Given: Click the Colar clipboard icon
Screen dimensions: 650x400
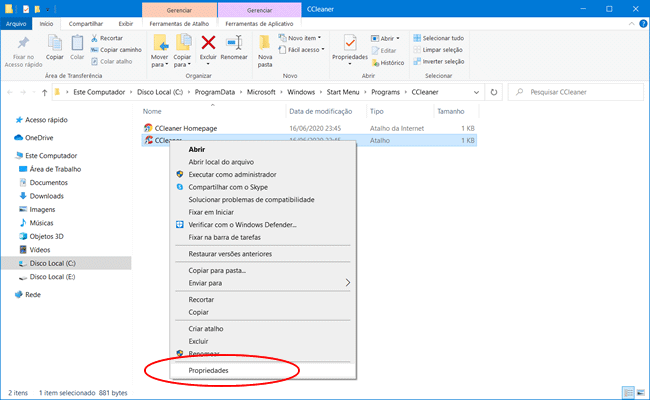Looking at the screenshot, I should coord(78,47).
